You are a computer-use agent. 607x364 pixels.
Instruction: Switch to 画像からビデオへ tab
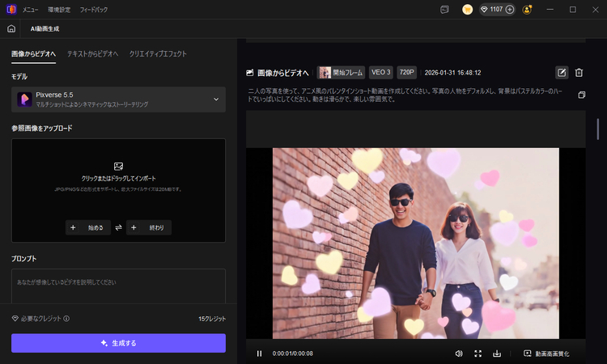click(34, 53)
